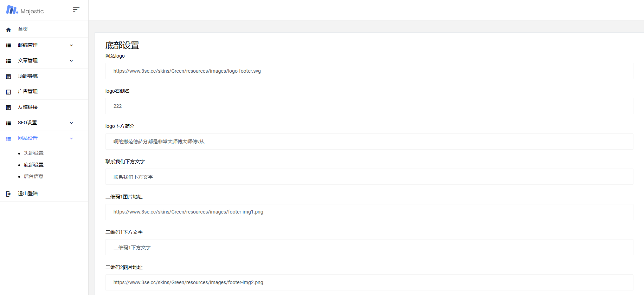Go to 首页 link in sidebar
Screen dimensions: 644x295
[23, 29]
